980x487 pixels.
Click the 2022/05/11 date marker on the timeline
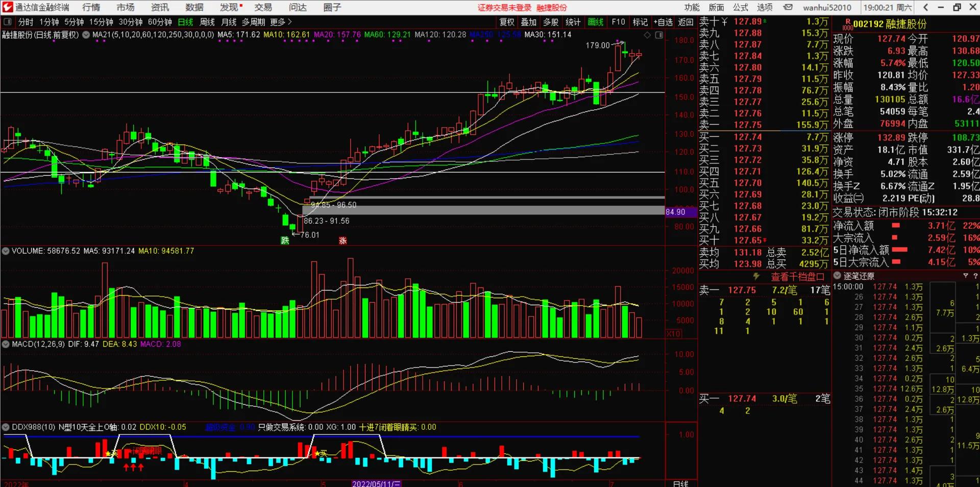point(376,483)
